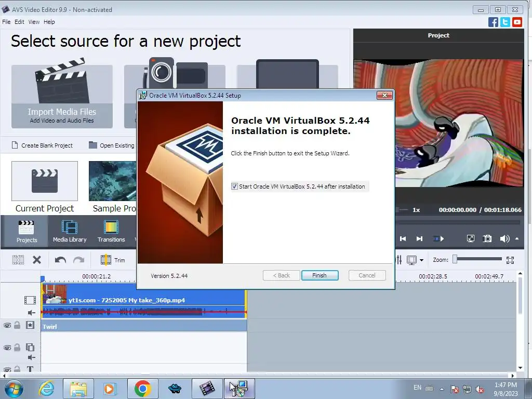The height and width of the screenshot is (399, 532).
Task: Click the text track T icon
Action: pyautogui.click(x=30, y=369)
